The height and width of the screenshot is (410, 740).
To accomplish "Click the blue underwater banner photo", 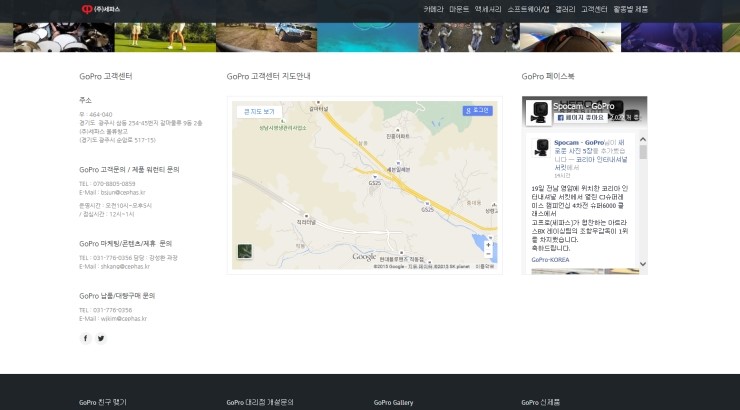I will point(368,37).
